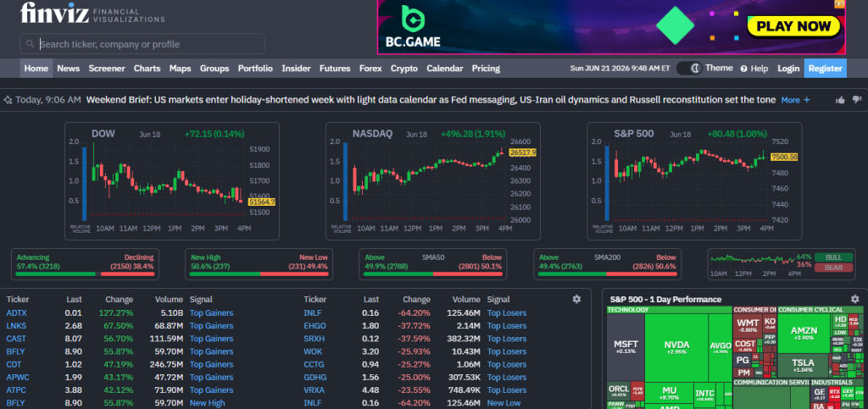
Task: Open ticker VRXA
Action: click(x=314, y=390)
